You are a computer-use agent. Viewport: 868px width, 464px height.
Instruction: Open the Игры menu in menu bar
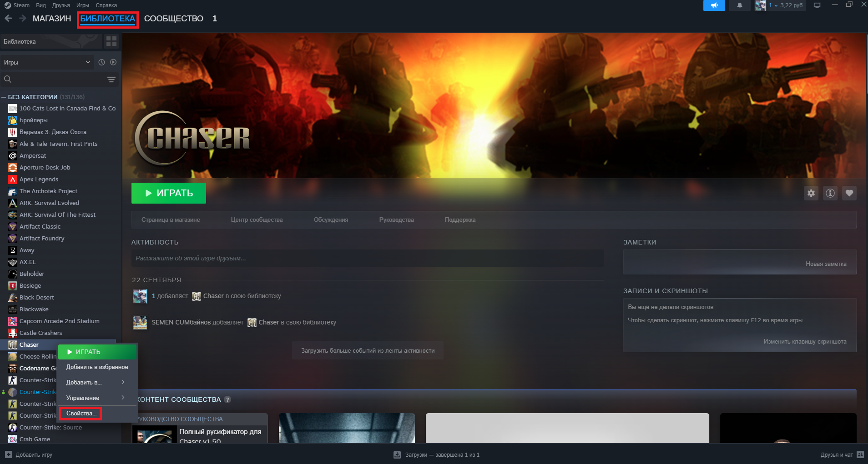click(83, 5)
